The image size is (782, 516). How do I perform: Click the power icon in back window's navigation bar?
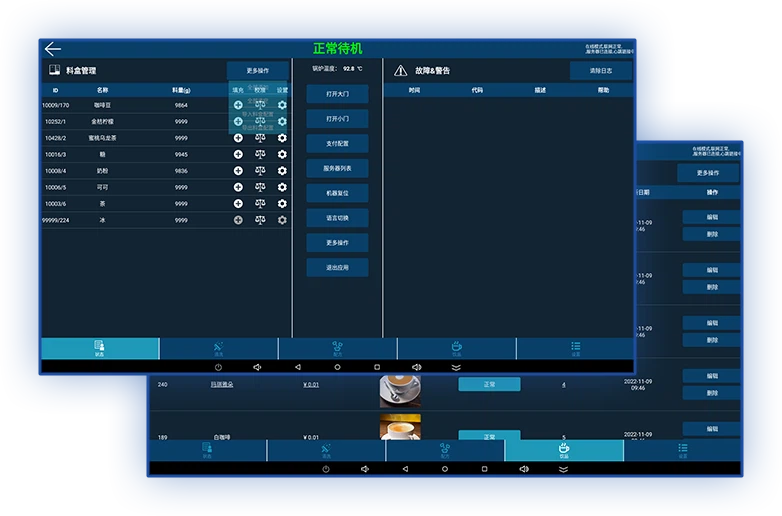pyautogui.click(x=326, y=470)
